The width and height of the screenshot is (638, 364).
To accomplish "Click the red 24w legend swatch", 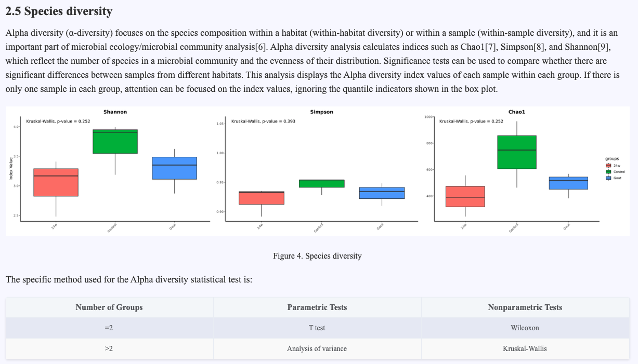I will [x=609, y=165].
